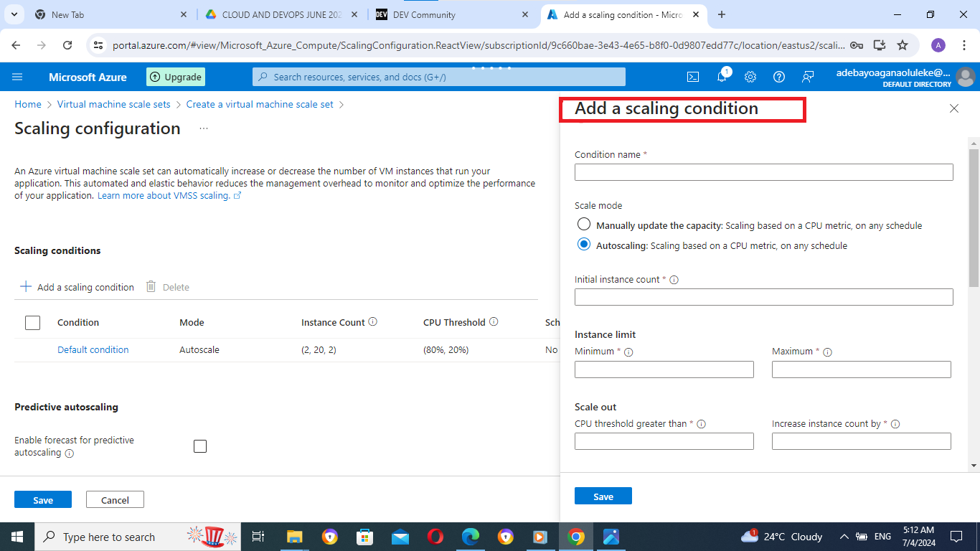
Task: Go to Create a virtual machine scale set breadcrumb
Action: 260,104
